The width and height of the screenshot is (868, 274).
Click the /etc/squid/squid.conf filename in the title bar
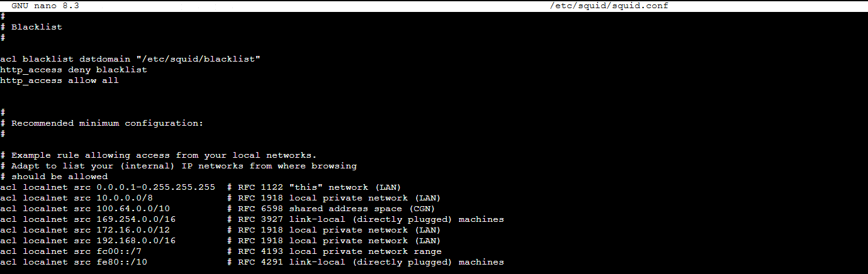609,6
